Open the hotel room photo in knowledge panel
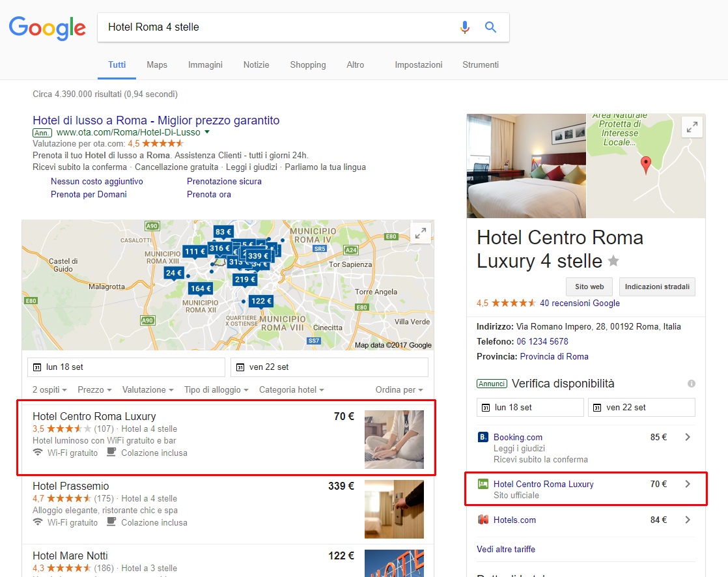The width and height of the screenshot is (728, 577). (527, 165)
